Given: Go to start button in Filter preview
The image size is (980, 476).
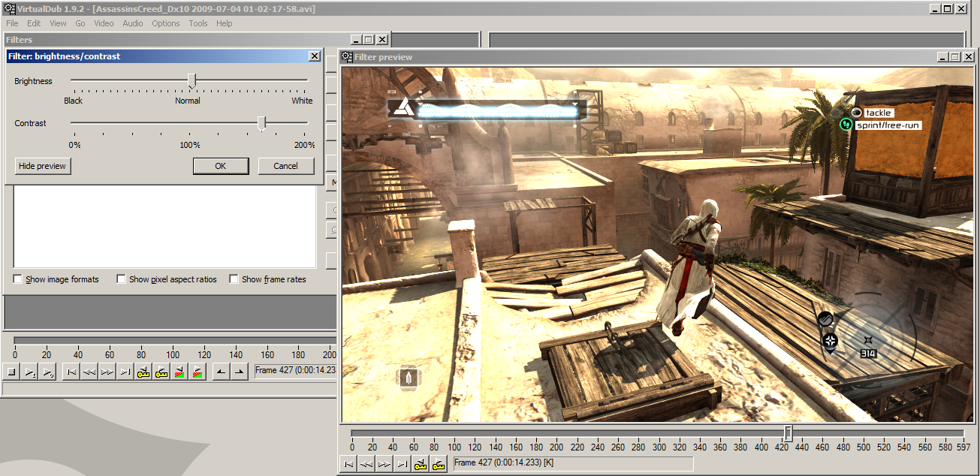Looking at the screenshot, I should tap(348, 465).
